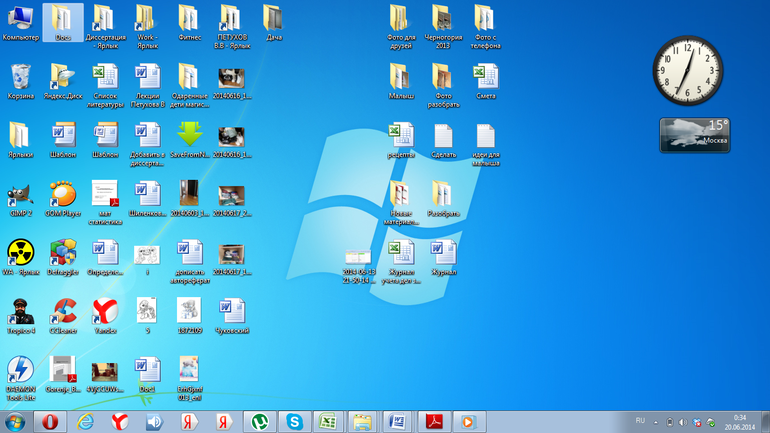Image resolution: width=770 pixels, height=433 pixels.
Task: Open the Defraggler desktop icon
Action: pyautogui.click(x=63, y=253)
